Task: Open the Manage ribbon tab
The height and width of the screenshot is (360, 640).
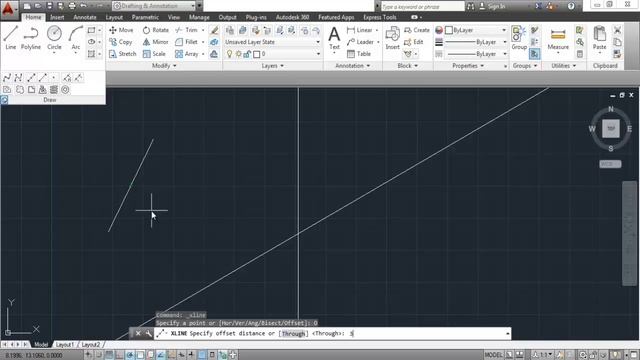Action: tap(199, 17)
